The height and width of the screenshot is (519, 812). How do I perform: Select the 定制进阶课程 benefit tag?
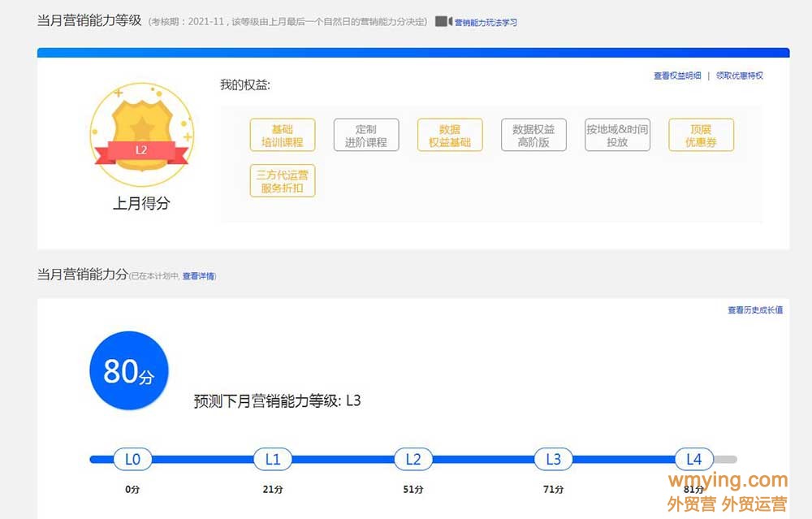(x=366, y=135)
